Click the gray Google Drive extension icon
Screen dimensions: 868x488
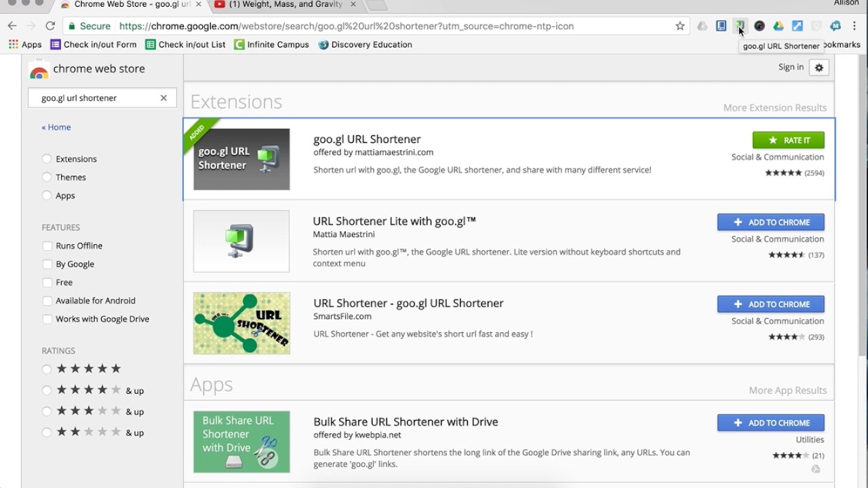(703, 26)
